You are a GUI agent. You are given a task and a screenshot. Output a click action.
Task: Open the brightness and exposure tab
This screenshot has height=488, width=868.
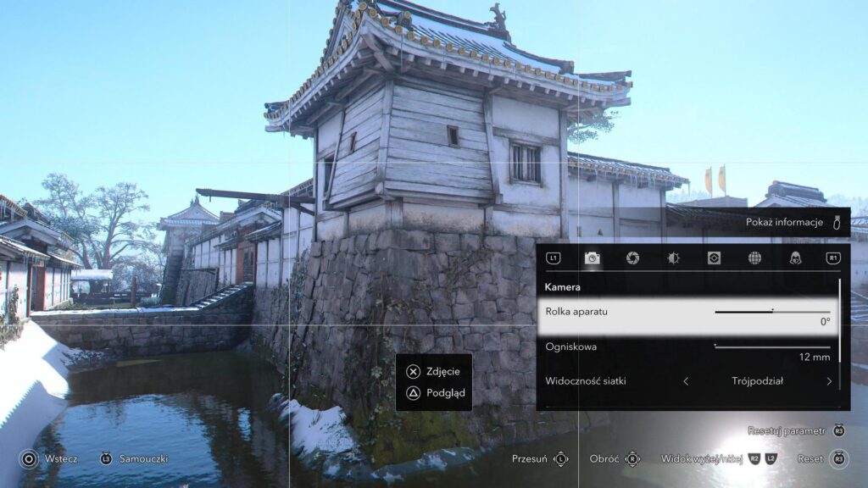pyautogui.click(x=673, y=258)
